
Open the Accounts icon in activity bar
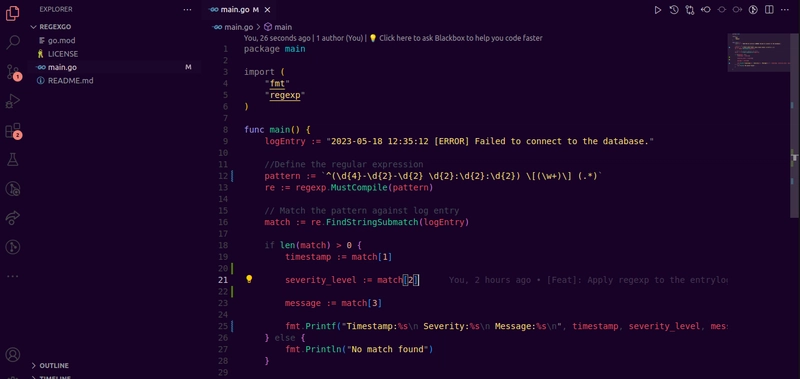[x=13, y=355]
